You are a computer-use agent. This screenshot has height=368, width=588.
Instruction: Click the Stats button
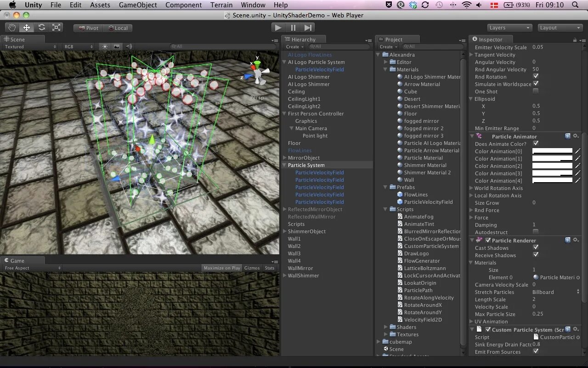tap(270, 268)
